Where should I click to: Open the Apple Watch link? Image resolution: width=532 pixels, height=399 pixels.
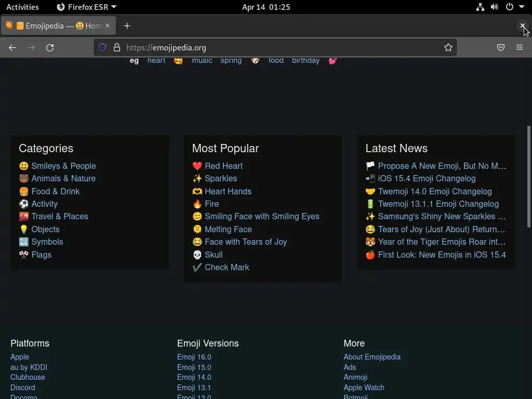click(x=364, y=388)
